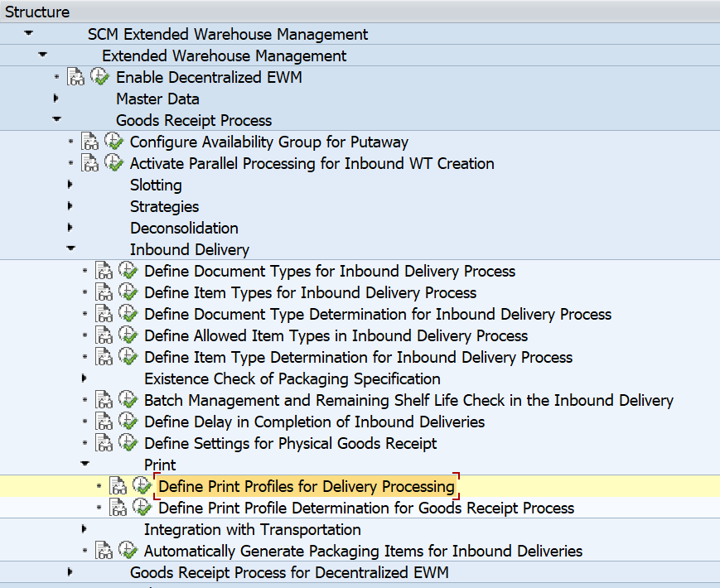Expand the Integration with Transportation node
Viewport: 720px width, 588px height.
(85, 529)
